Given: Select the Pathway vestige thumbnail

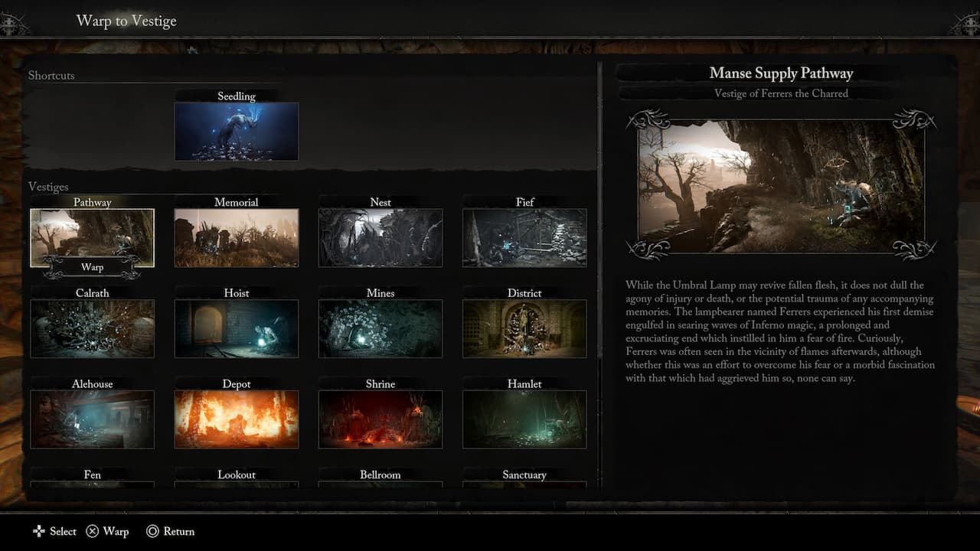Looking at the screenshot, I should [x=92, y=234].
